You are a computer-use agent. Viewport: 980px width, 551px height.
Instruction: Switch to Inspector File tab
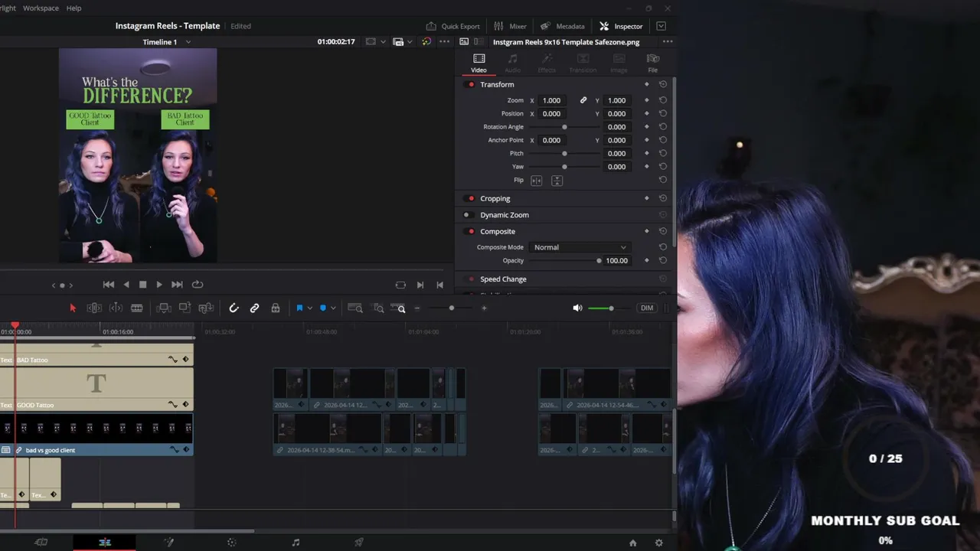652,63
